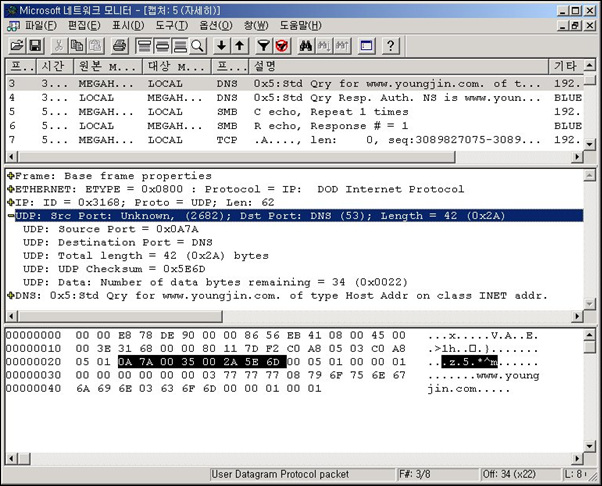Click the blue window capture icon
Image resolution: width=602 pixels, height=486 pixels.
coord(366,46)
